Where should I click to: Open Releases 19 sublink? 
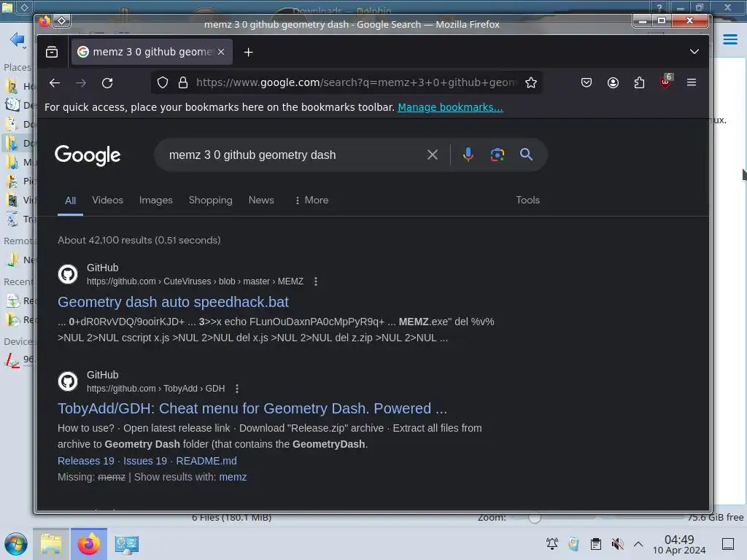[86, 461]
